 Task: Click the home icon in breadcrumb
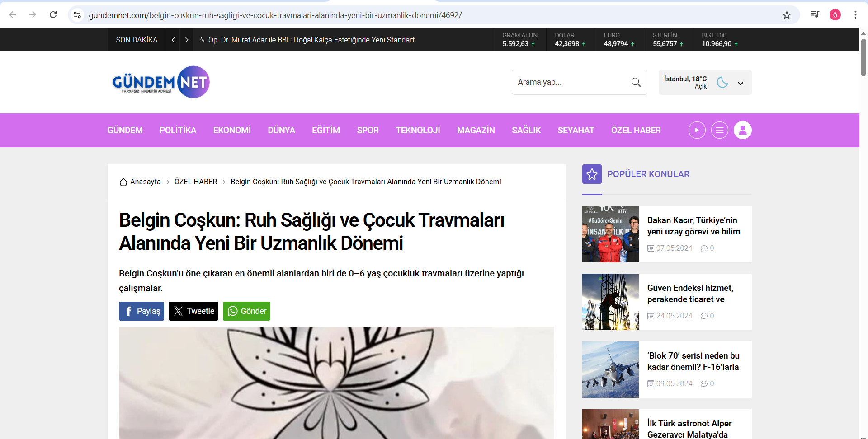(123, 182)
